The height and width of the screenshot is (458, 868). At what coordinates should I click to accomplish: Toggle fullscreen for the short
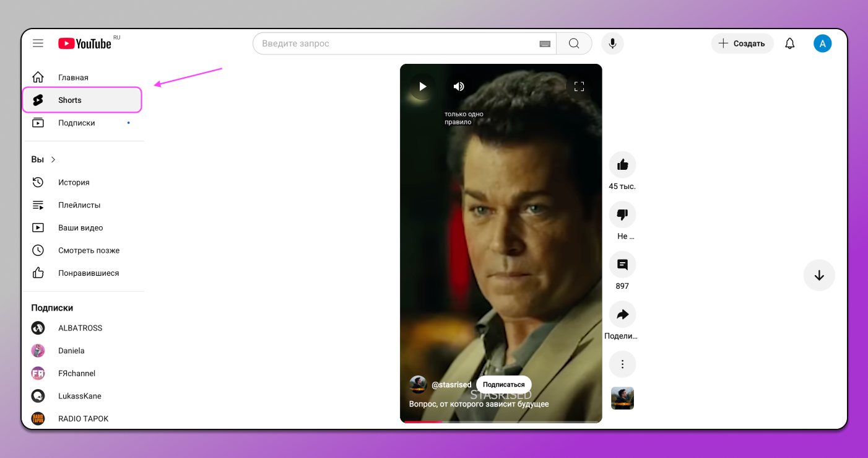click(x=579, y=87)
